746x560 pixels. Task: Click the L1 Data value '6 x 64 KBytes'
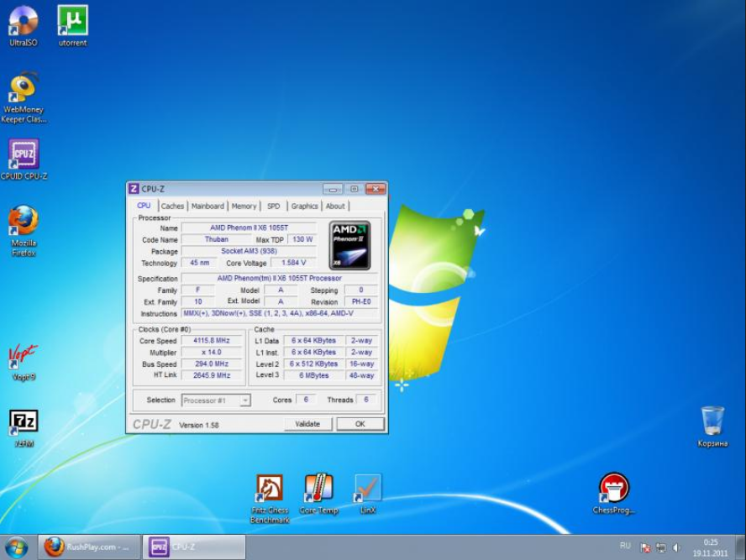[313, 340]
